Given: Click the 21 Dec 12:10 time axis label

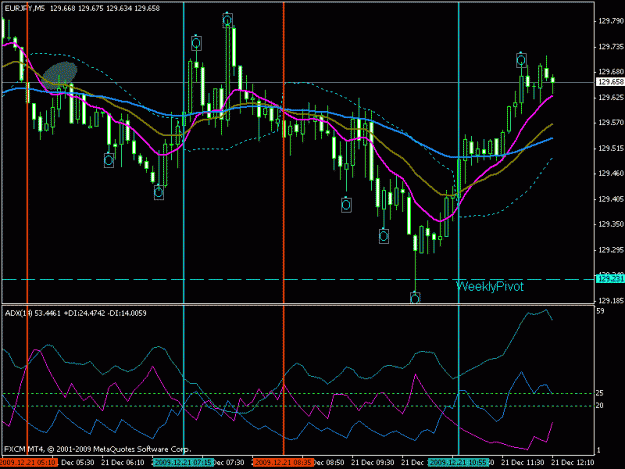Looking at the screenshot, I should [572, 463].
